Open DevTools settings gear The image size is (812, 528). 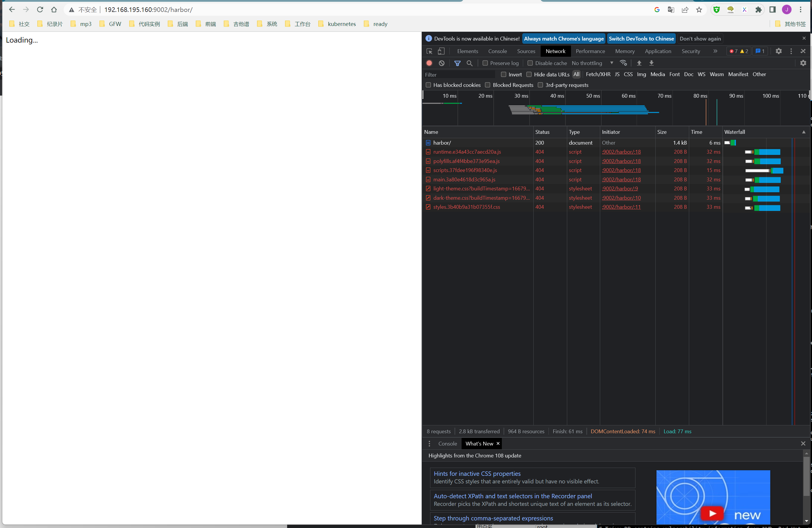pyautogui.click(x=778, y=51)
